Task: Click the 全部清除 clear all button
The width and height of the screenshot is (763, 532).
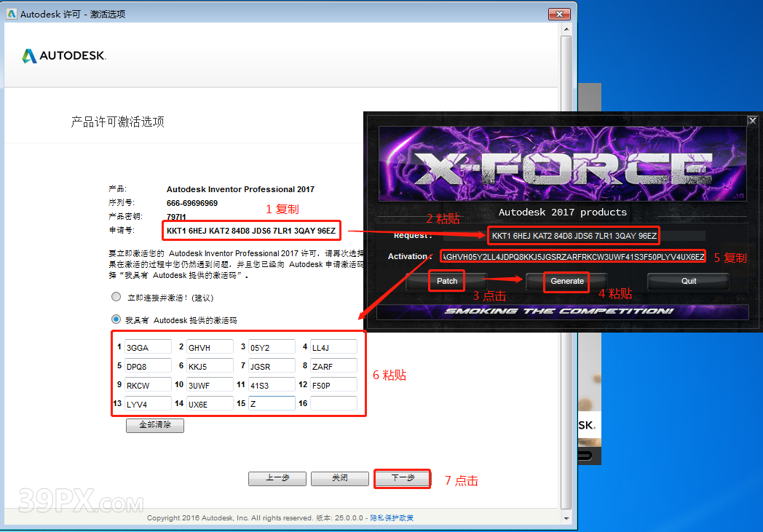Action: (x=155, y=425)
